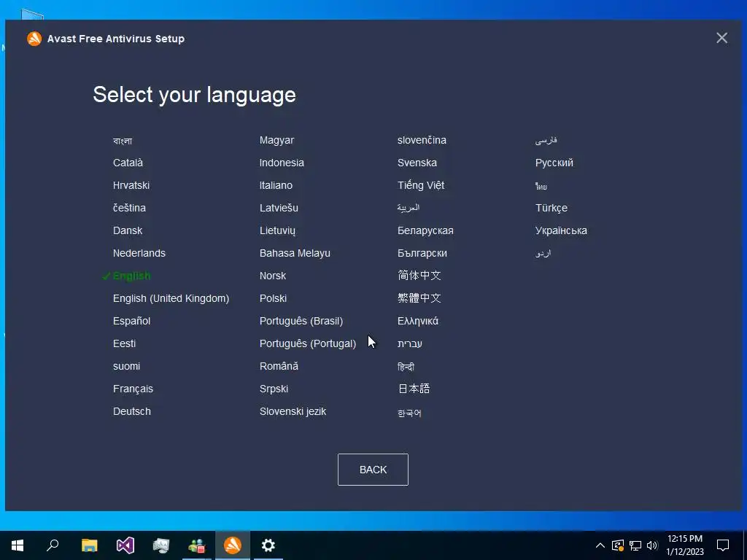Select Hrvatski language option
747x560 pixels.
(131, 185)
